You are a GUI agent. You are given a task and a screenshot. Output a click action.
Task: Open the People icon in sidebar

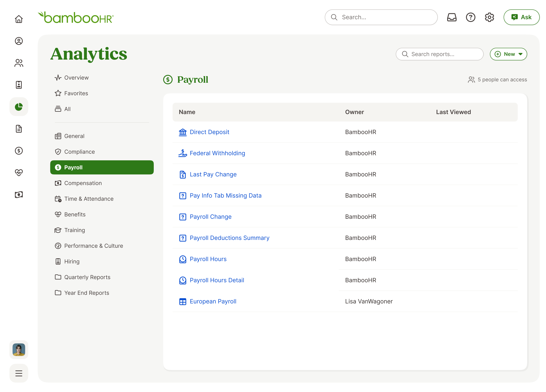coord(19,63)
